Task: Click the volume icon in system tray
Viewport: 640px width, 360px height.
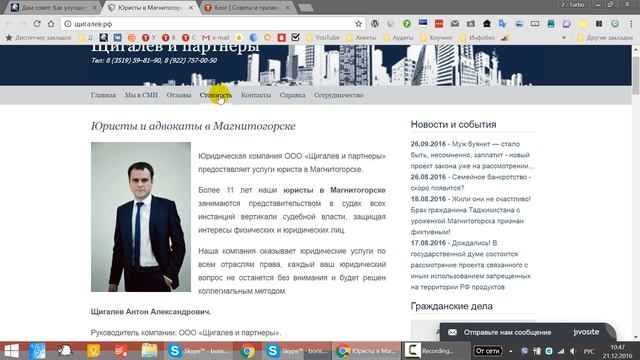Action: click(x=573, y=351)
